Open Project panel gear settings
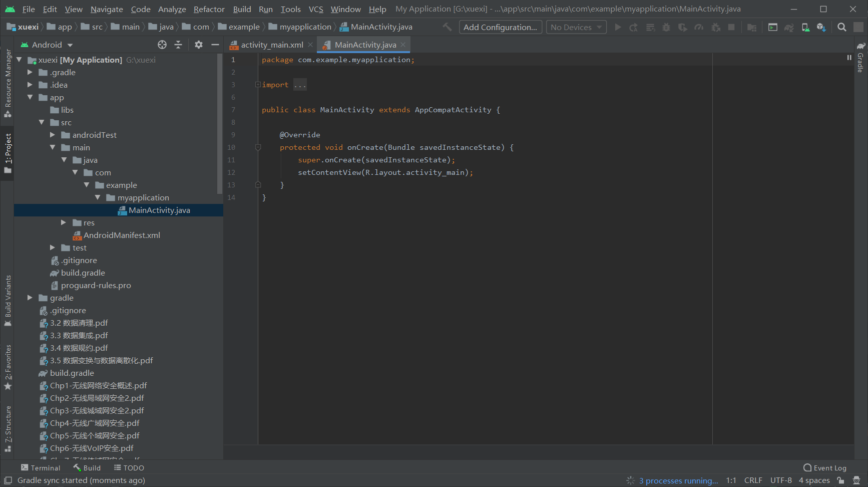The image size is (868, 487). click(x=199, y=45)
